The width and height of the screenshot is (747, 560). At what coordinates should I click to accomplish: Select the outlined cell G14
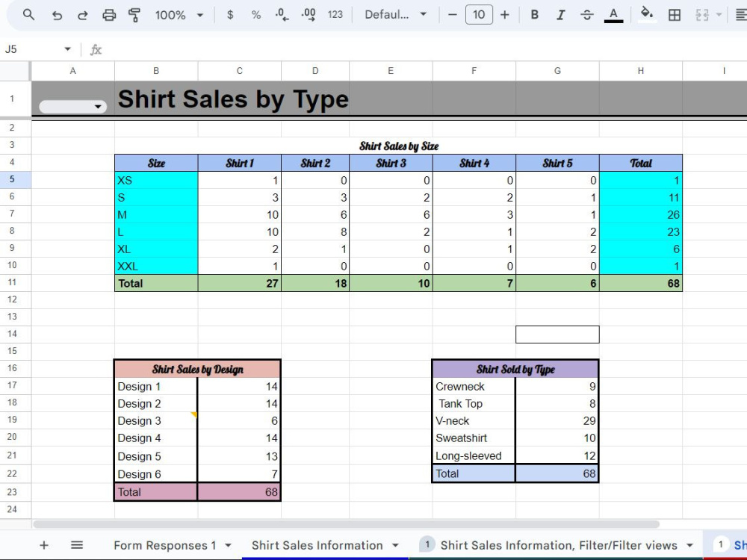pyautogui.click(x=557, y=335)
